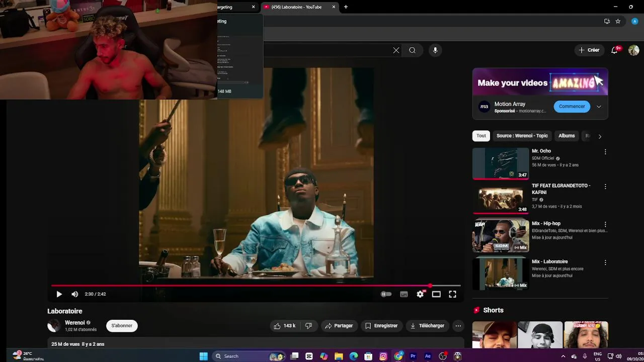The height and width of the screenshot is (362, 644).
Task: Open TIF FEAT ELGRANDETOTO - KAFINI video
Action: [501, 199]
